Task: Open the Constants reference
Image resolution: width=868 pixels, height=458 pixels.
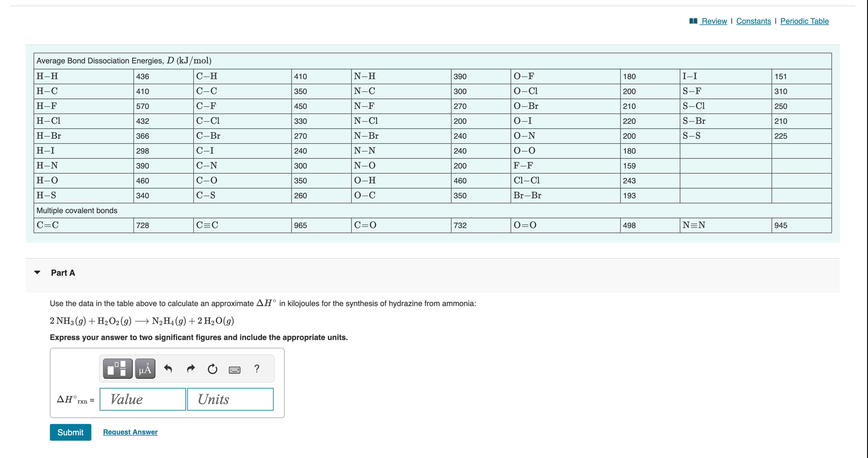Action: pos(754,21)
